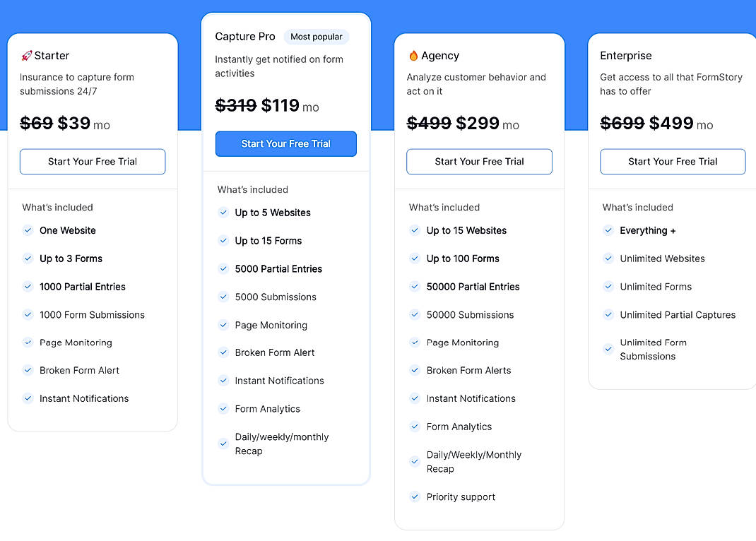
Task: Click the Capture Pro plan title
Action: [x=244, y=36]
